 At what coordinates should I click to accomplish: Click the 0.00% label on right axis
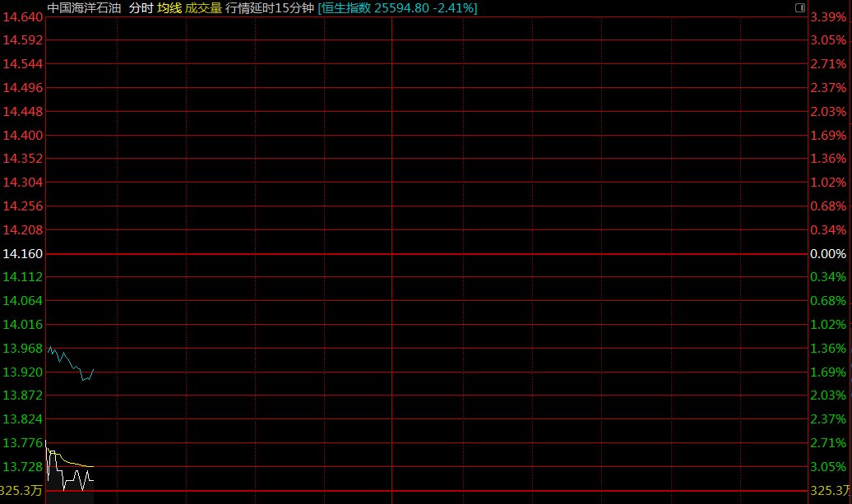pyautogui.click(x=828, y=254)
